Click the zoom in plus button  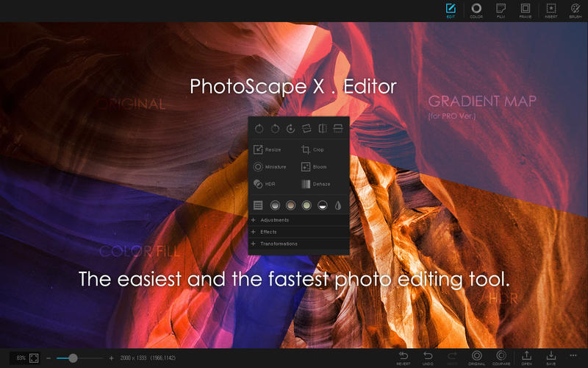(x=112, y=358)
